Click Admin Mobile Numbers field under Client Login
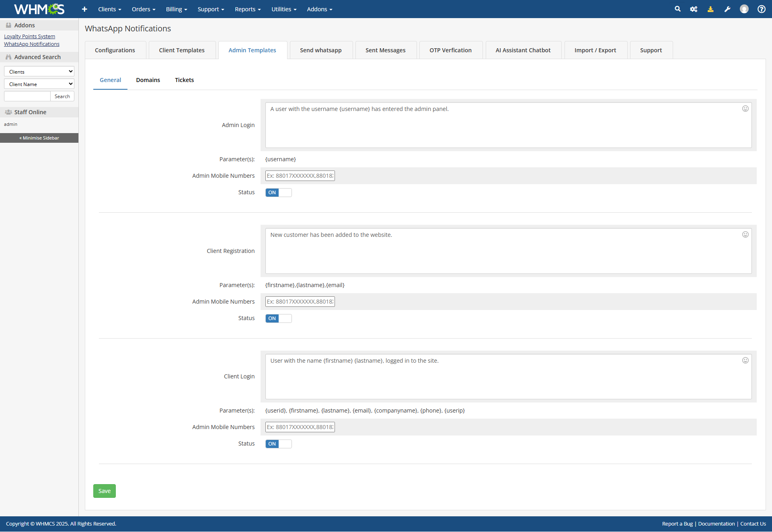772x532 pixels. (300, 427)
